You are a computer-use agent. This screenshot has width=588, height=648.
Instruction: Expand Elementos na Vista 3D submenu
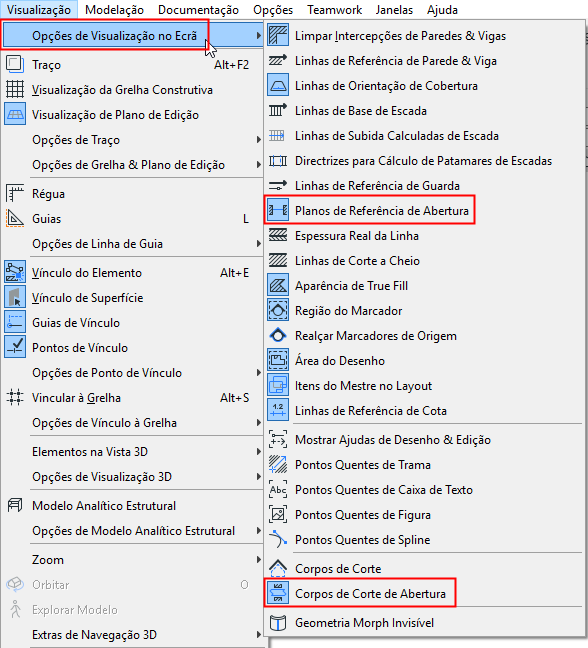pos(133,452)
